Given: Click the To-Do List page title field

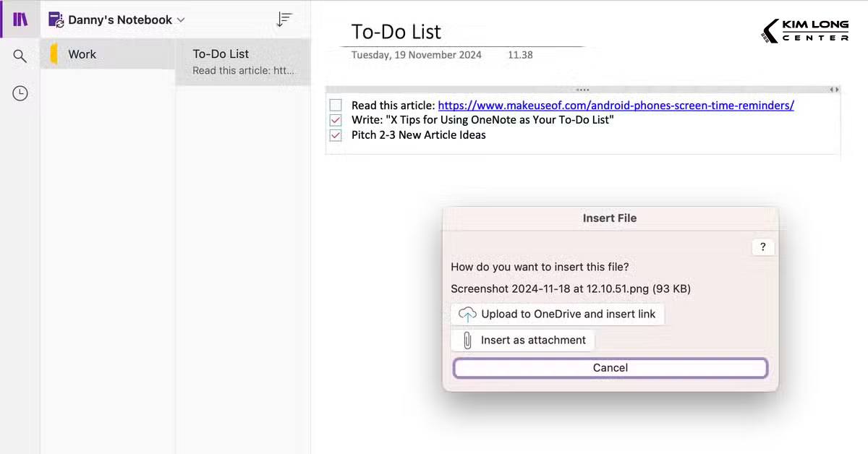Looking at the screenshot, I should coord(396,32).
